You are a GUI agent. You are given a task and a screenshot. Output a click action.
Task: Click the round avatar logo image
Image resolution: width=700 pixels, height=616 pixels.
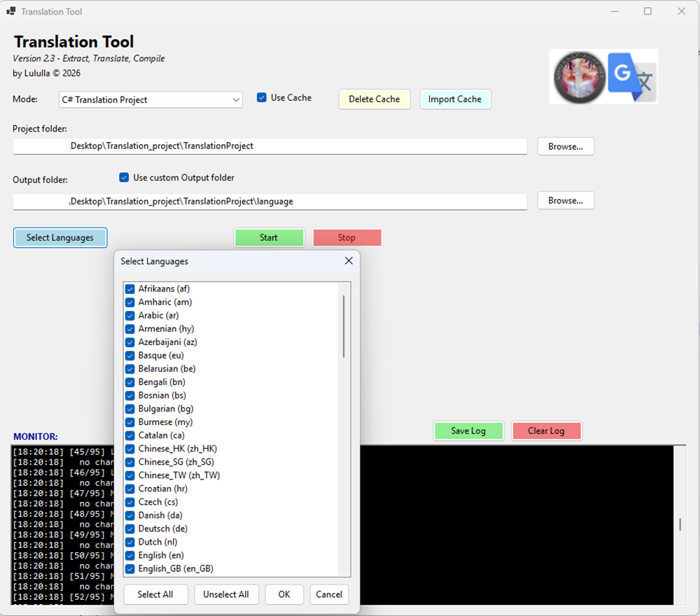tap(580, 77)
